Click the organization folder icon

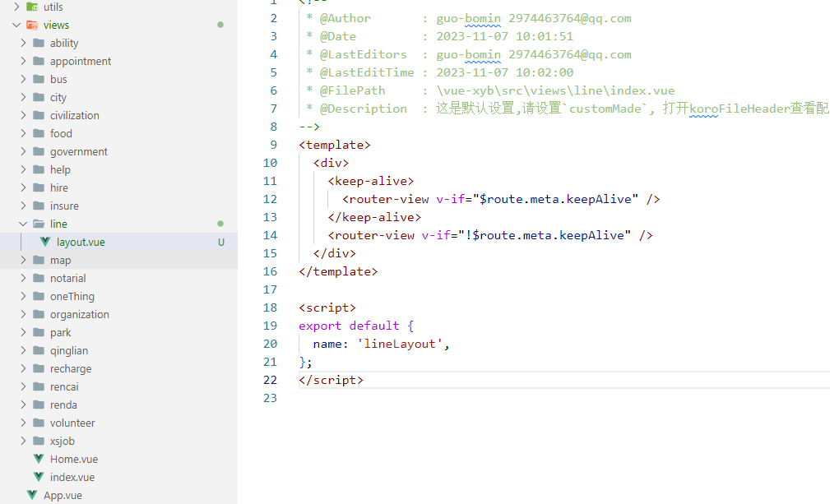click(39, 314)
